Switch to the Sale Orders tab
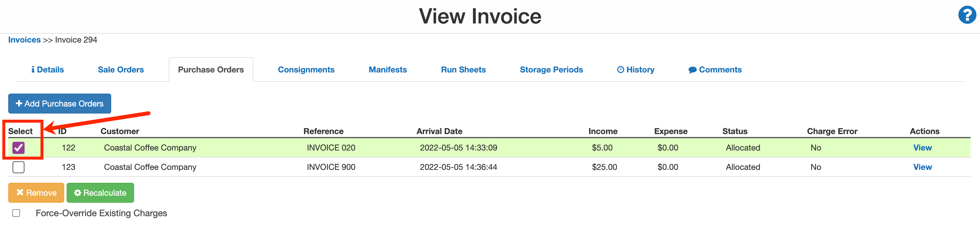 (121, 69)
